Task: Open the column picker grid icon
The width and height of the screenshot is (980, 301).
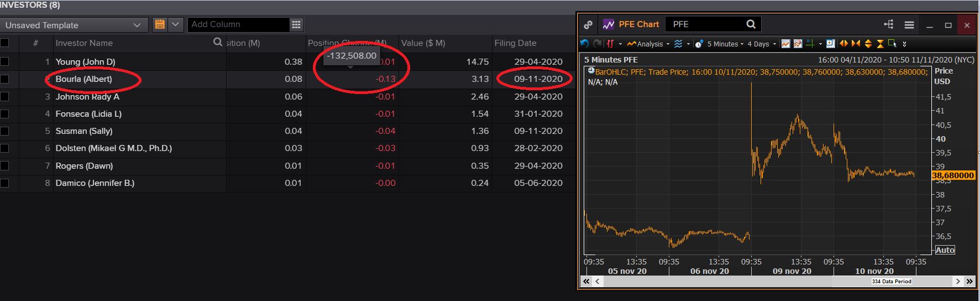Action: pos(296,24)
